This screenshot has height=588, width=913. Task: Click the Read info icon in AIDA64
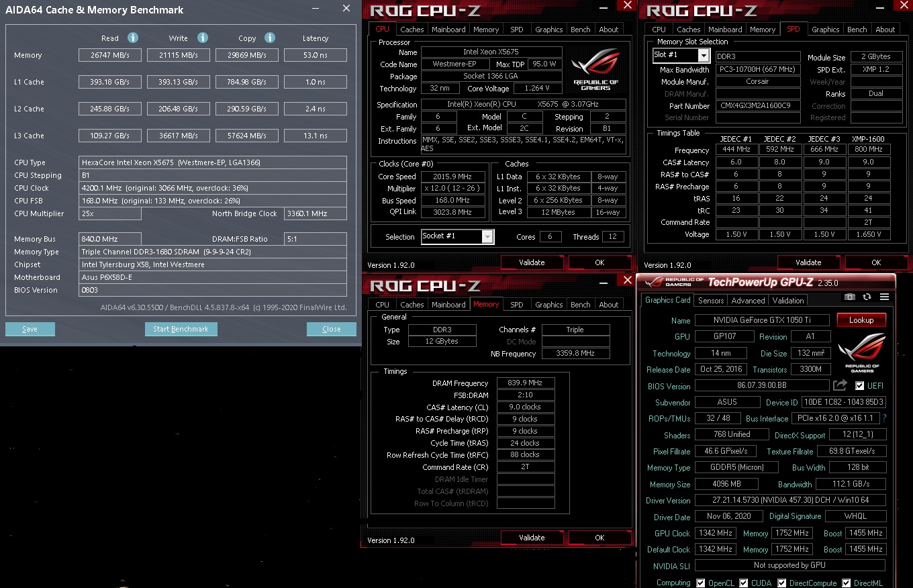point(133,38)
